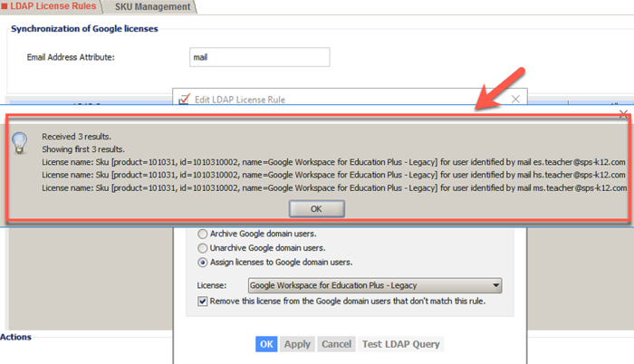Close the results message window
Viewport: 634px width, 364px height.
623,114
